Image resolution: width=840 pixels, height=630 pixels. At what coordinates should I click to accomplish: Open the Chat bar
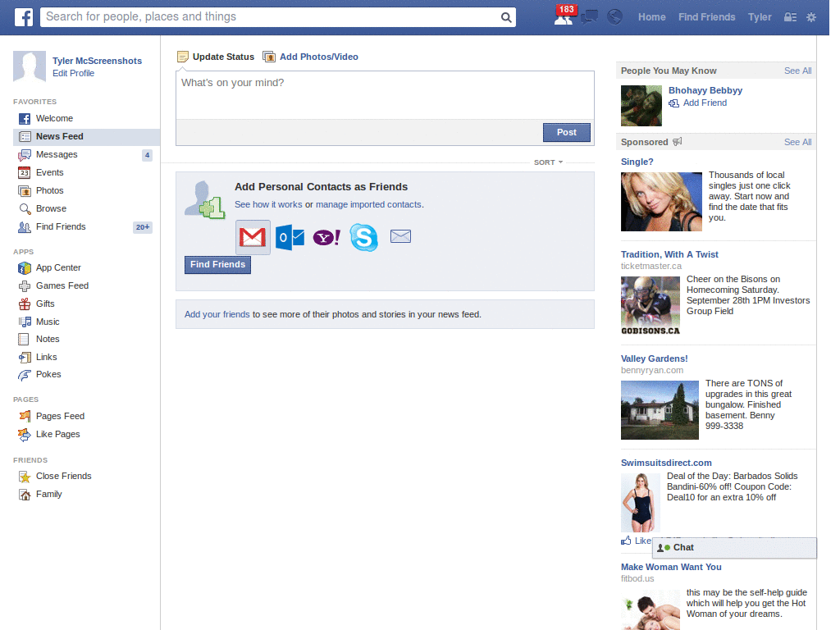[734, 547]
